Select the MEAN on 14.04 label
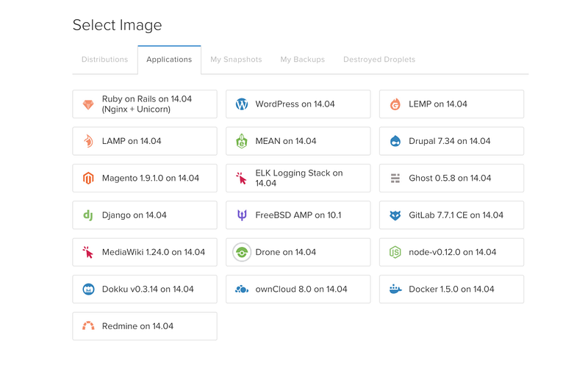Viewport: 588px width, 371px height. click(x=286, y=141)
